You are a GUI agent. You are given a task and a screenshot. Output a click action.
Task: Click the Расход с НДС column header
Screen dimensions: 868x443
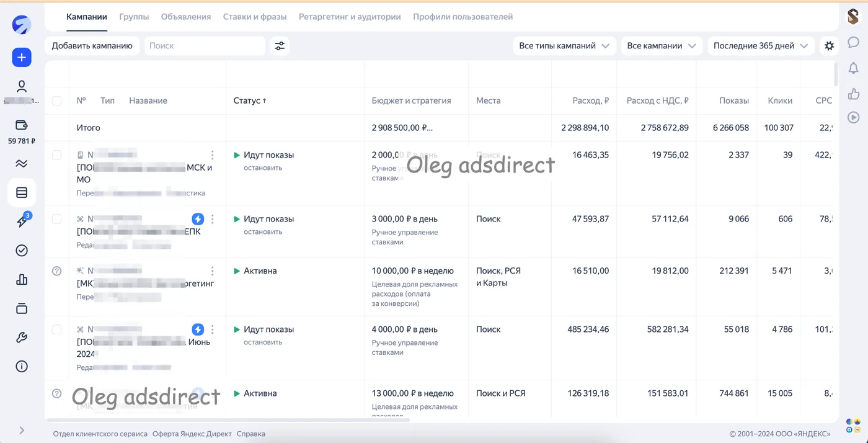pyautogui.click(x=658, y=101)
